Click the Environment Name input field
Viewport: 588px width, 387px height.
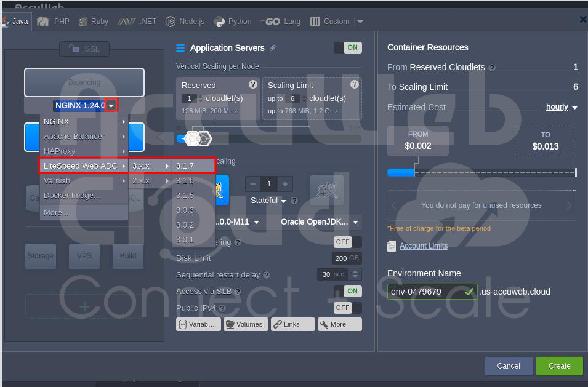point(425,292)
